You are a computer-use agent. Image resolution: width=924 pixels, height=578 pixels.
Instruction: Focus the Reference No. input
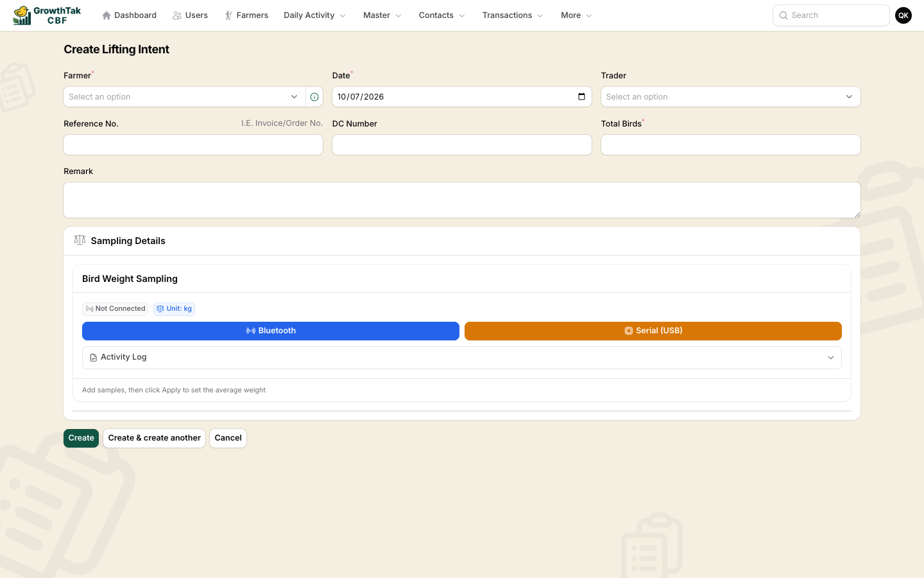click(x=193, y=145)
